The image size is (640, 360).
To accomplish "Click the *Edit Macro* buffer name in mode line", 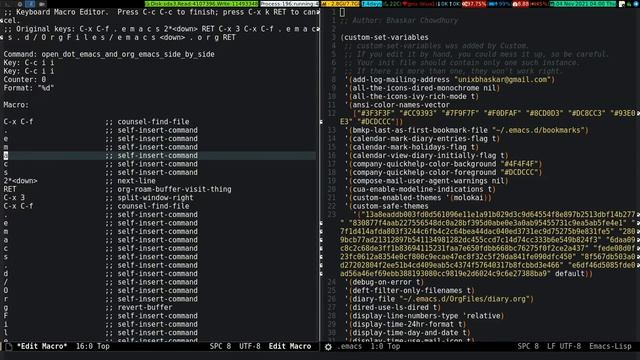I will pyautogui.click(x=42, y=347).
